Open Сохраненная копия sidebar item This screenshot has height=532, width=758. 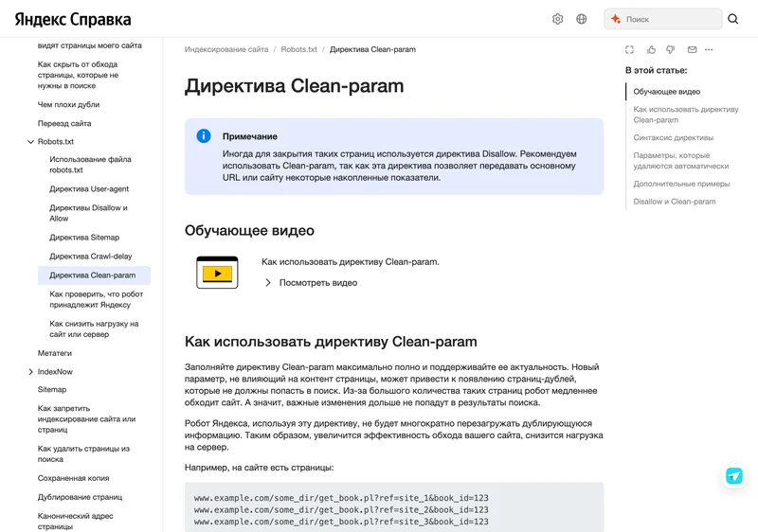pyautogui.click(x=74, y=478)
